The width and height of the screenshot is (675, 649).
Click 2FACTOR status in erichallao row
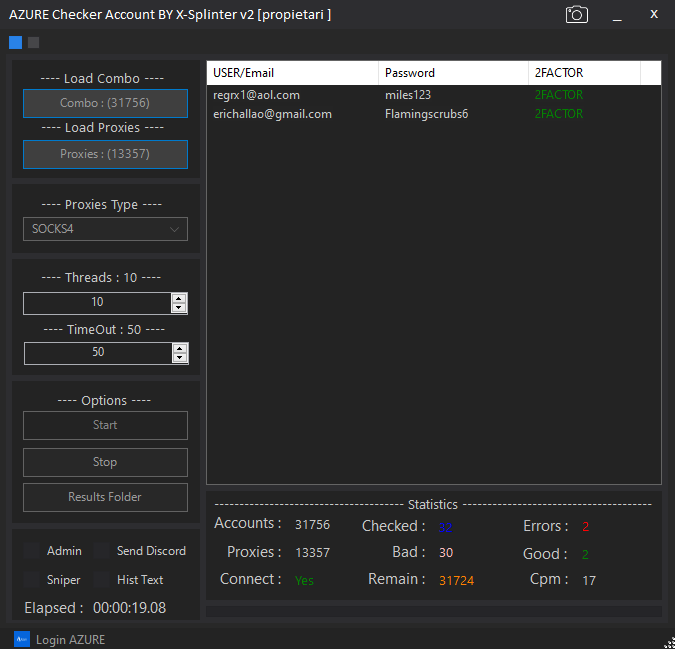point(559,114)
